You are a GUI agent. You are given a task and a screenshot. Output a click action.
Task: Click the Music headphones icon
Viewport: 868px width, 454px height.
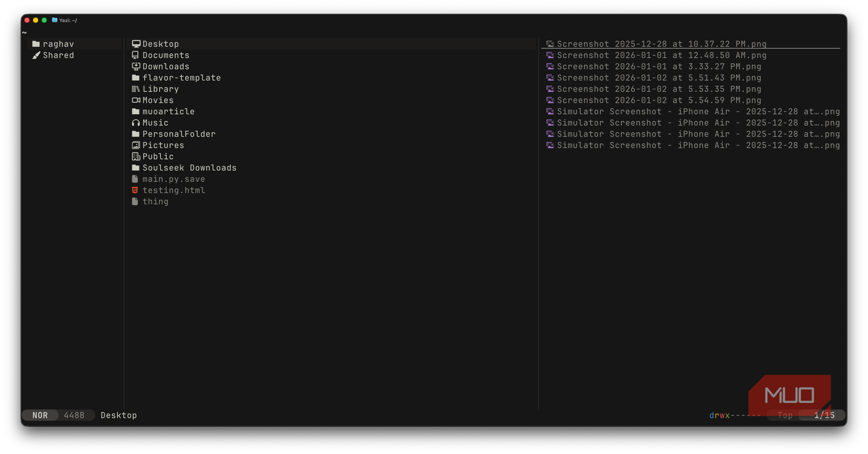[136, 123]
